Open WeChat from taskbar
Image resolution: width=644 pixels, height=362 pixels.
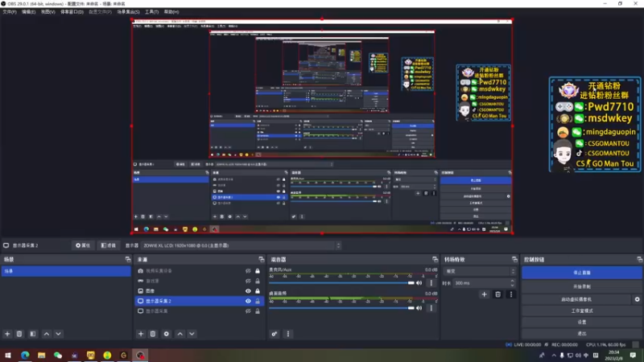tap(58, 355)
